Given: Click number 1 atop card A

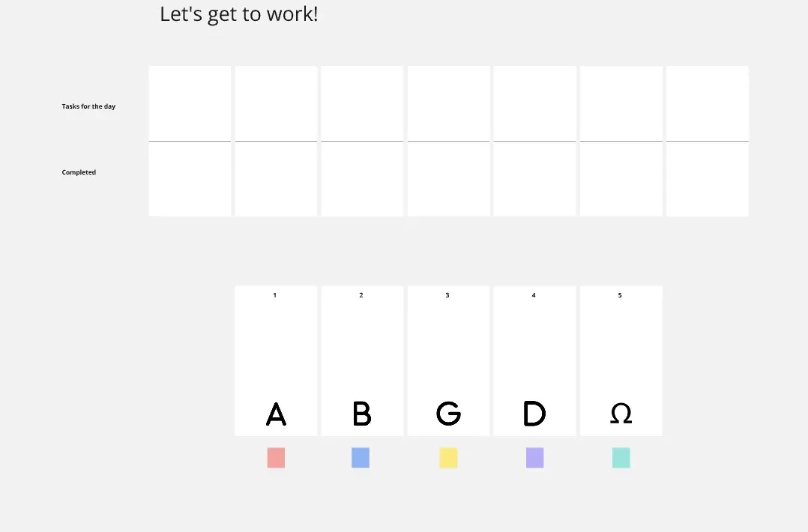Looking at the screenshot, I should (274, 295).
